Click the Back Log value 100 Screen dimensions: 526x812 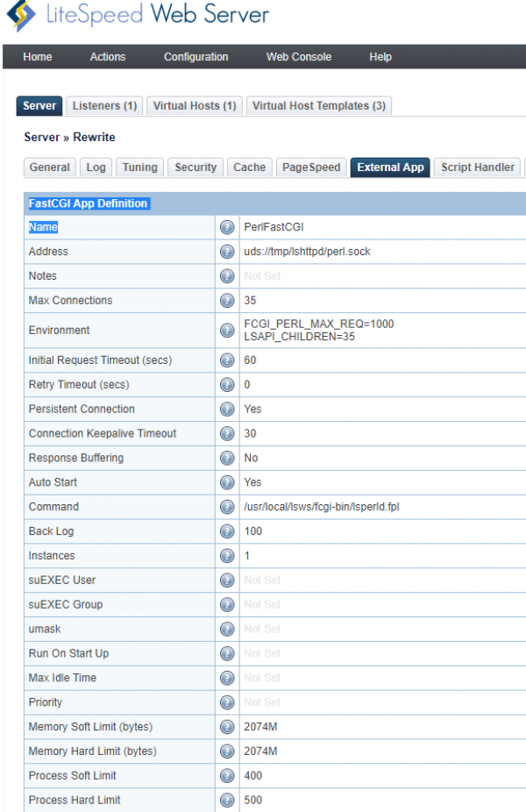pos(253,531)
